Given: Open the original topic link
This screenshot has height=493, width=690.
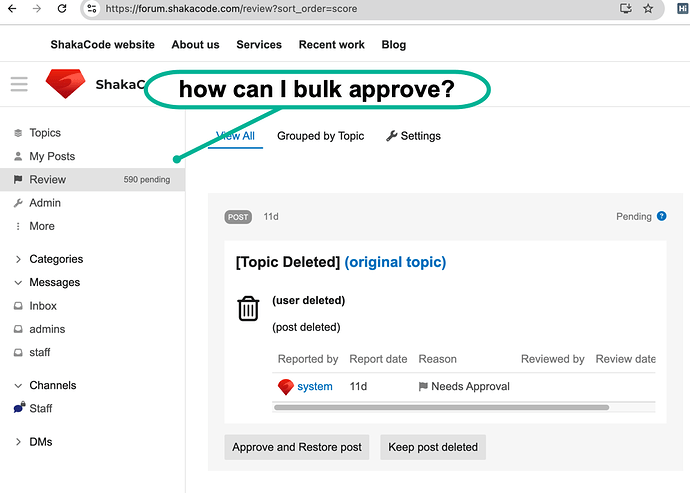Looking at the screenshot, I should pos(395,262).
